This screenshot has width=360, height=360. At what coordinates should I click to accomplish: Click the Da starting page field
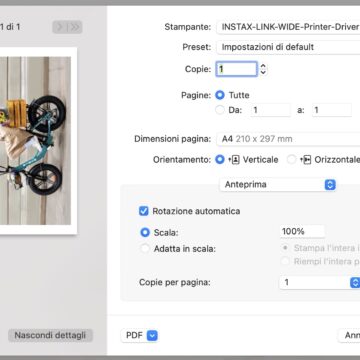[270, 110]
